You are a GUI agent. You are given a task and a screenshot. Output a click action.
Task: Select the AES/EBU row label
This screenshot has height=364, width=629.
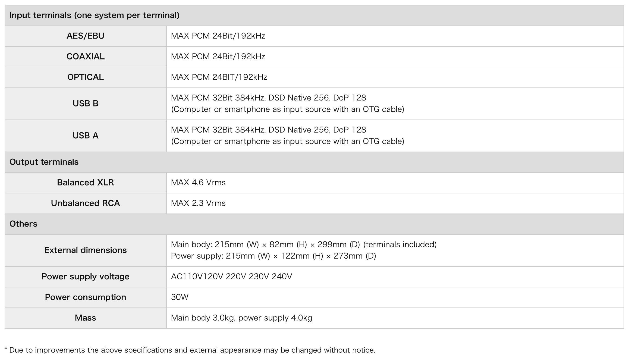[x=85, y=36]
